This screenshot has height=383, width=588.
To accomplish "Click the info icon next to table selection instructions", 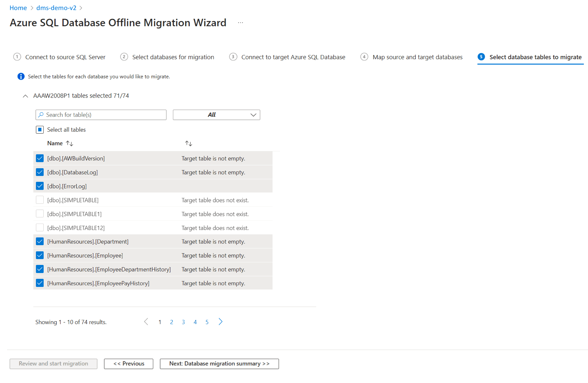I will tap(21, 76).
